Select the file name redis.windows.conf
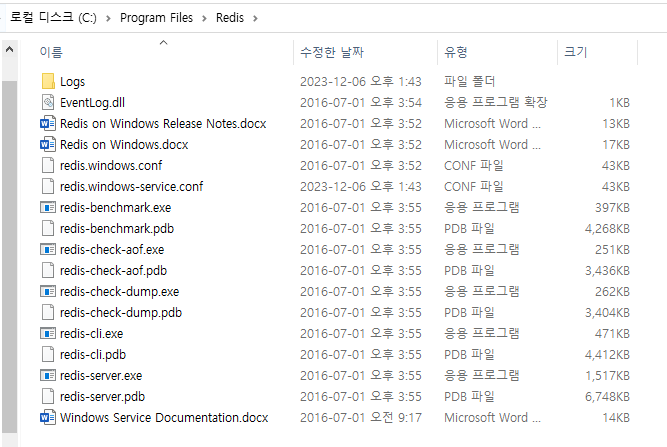This screenshot has width=667, height=447. [111, 165]
